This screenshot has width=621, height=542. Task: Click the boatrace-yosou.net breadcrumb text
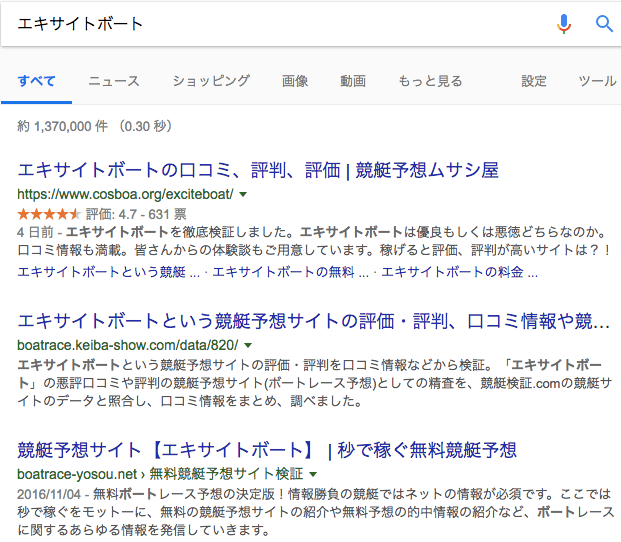(x=160, y=474)
